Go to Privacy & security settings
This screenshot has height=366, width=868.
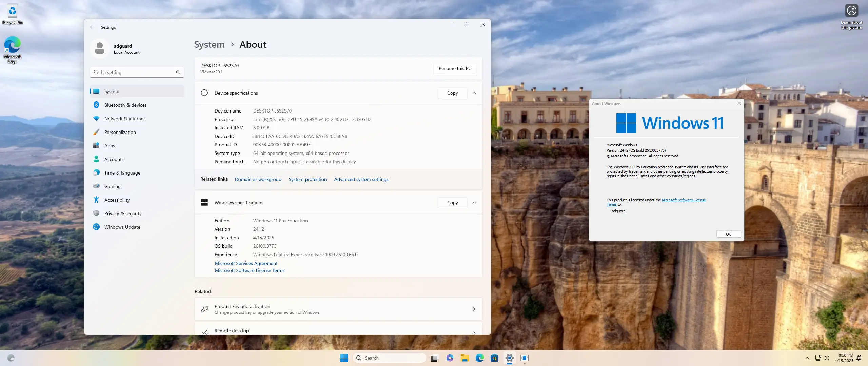point(123,213)
